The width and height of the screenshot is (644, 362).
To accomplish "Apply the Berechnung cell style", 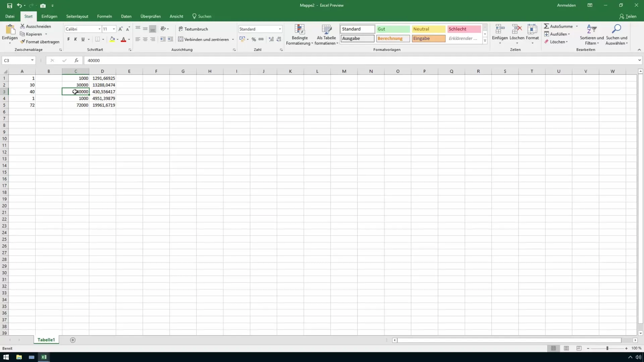I will click(393, 39).
